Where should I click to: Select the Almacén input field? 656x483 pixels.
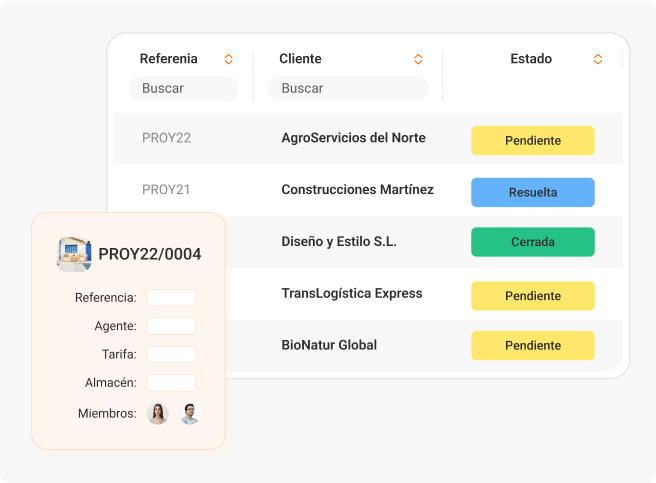[171, 383]
